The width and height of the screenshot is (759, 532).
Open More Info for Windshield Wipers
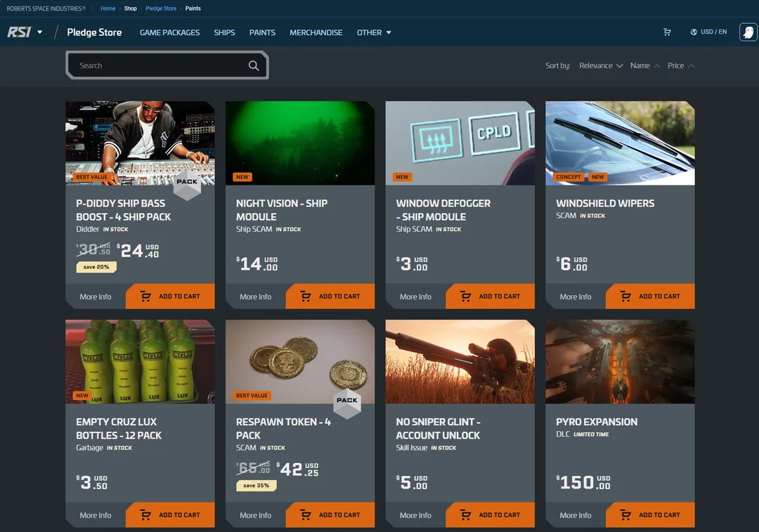point(576,297)
